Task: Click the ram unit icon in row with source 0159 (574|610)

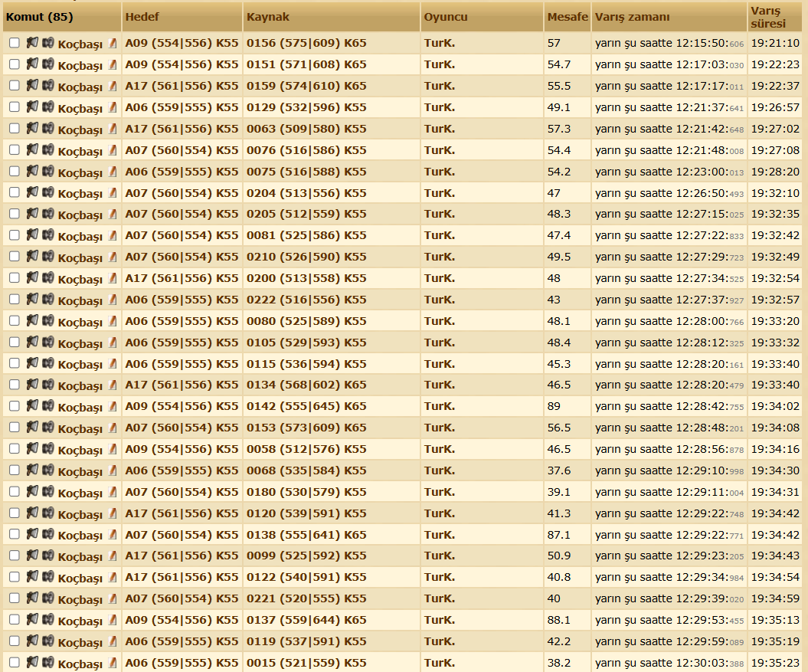Action: [48, 86]
